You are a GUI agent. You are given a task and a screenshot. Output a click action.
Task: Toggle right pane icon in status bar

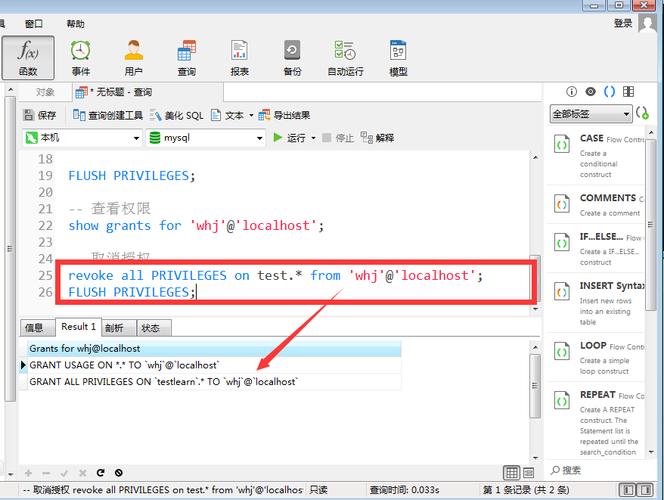[x=646, y=490]
